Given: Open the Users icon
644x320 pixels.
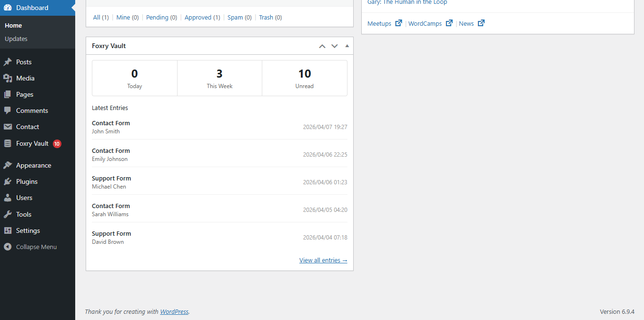Looking at the screenshot, I should point(8,197).
